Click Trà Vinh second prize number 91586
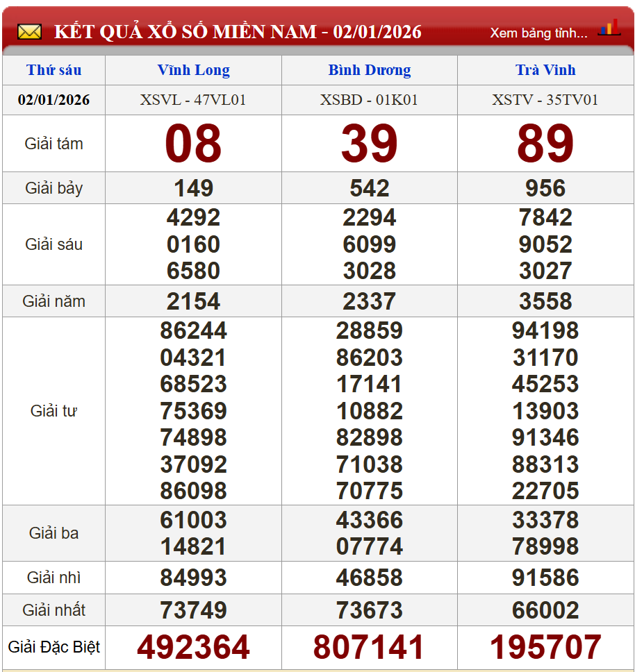This screenshot has width=635, height=672. [545, 578]
